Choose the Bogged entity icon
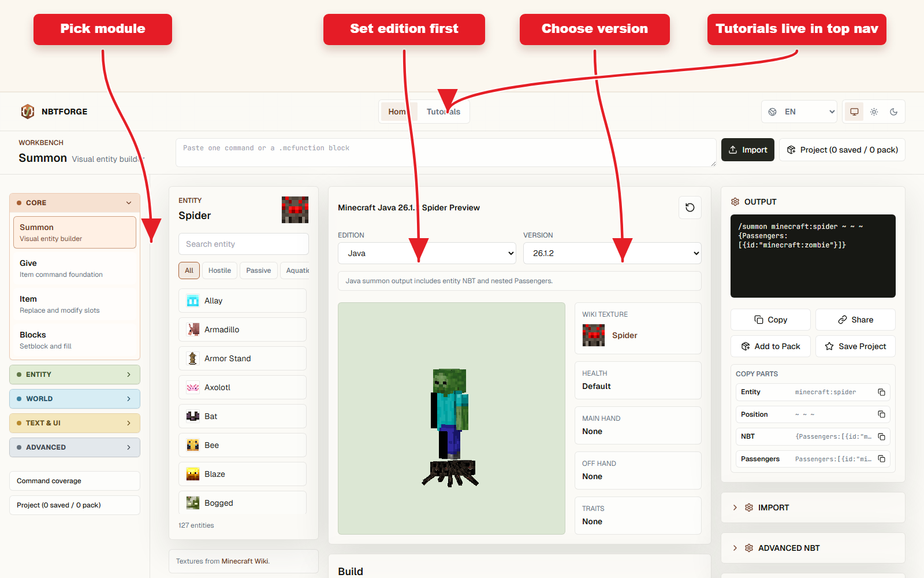The height and width of the screenshot is (578, 924). click(x=193, y=503)
